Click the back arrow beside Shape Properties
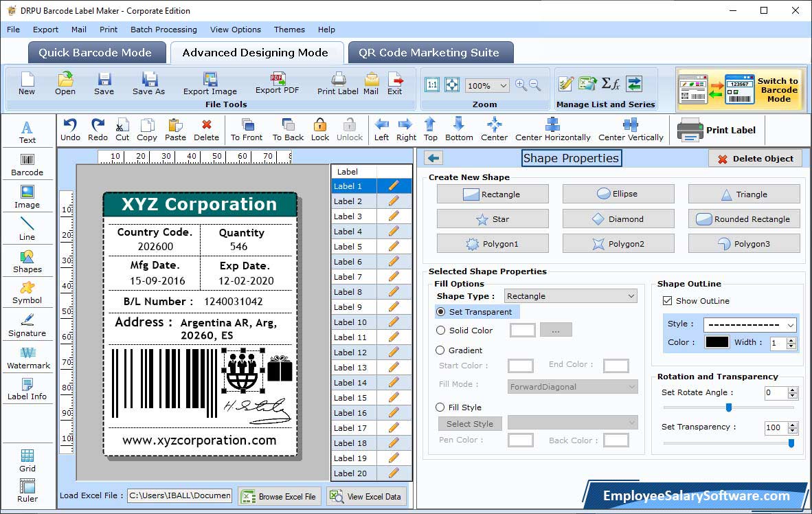Viewport: 812px width, 514px height. (433, 158)
